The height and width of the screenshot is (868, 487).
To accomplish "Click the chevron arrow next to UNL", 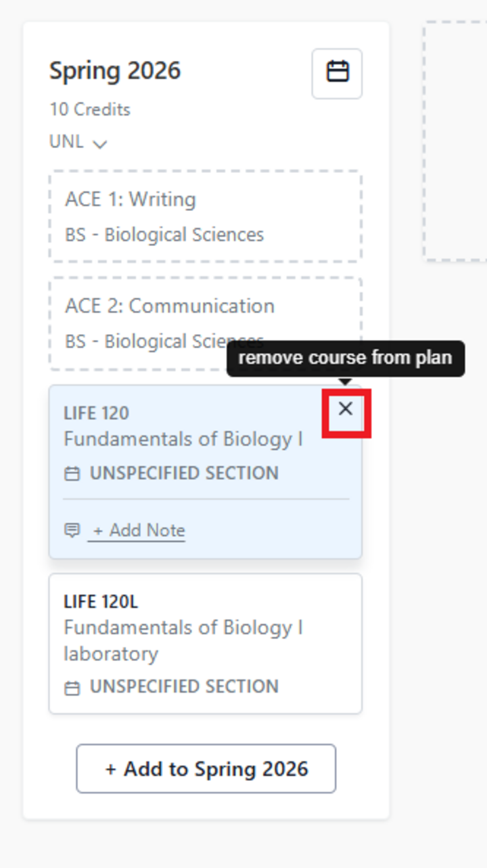I will (x=100, y=144).
